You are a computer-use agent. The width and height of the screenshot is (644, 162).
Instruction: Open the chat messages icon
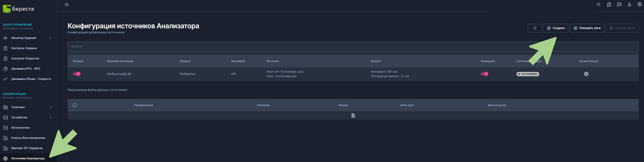619,5
